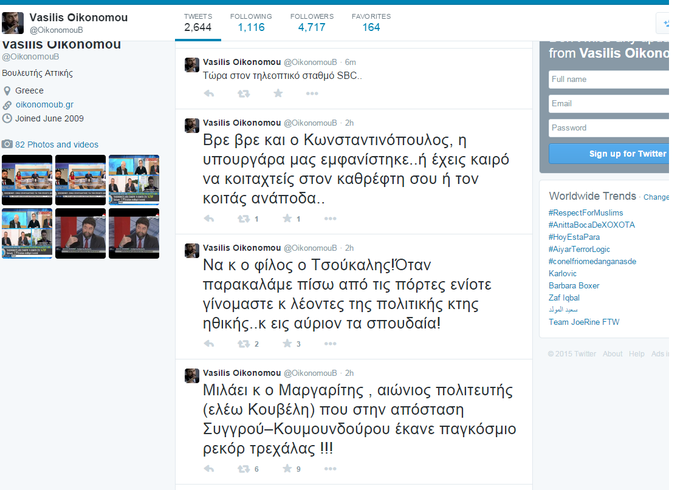Click the Email input field
Viewport: 700px width, 490px height.
click(x=609, y=104)
